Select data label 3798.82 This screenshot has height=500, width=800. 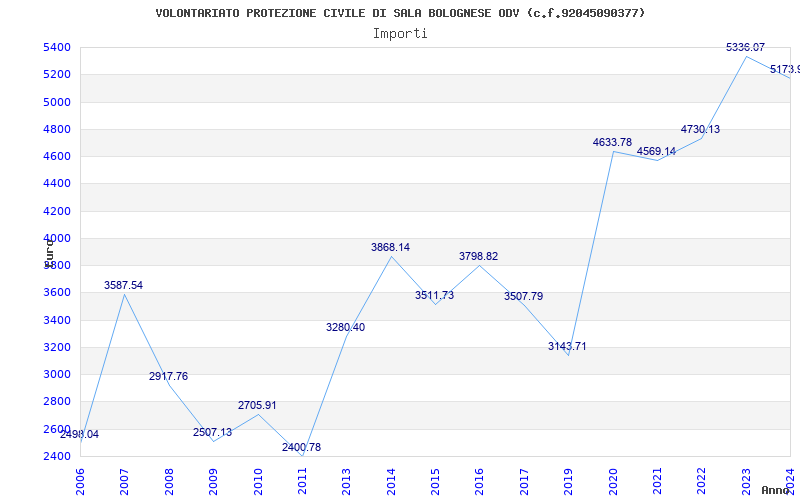point(479,256)
